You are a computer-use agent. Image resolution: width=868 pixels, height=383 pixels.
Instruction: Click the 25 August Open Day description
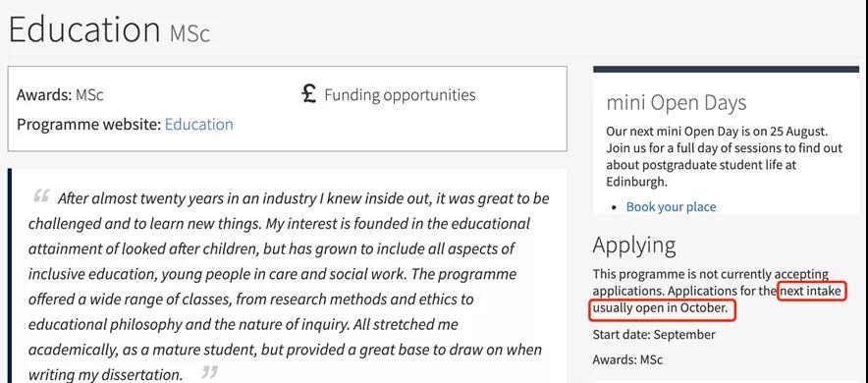[724, 156]
